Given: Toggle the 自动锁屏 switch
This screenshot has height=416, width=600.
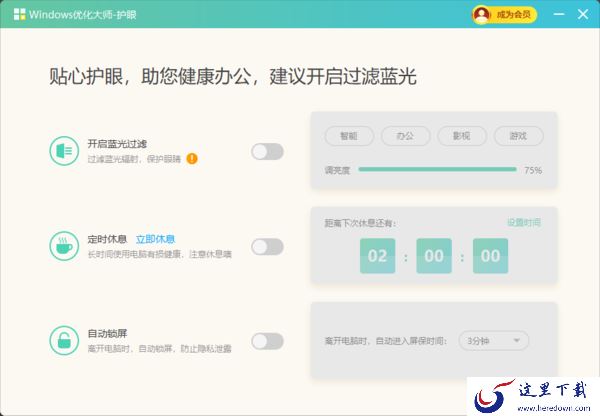Looking at the screenshot, I should tap(267, 341).
